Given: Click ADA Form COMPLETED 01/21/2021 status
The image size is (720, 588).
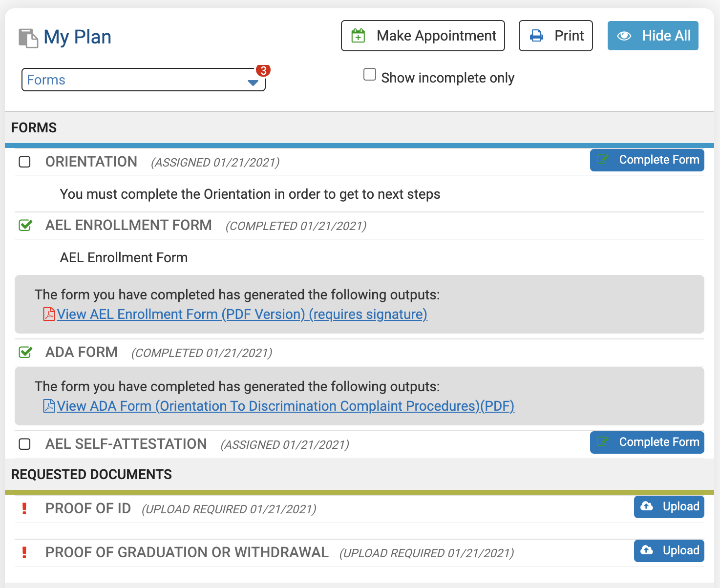Looking at the screenshot, I should 202,353.
